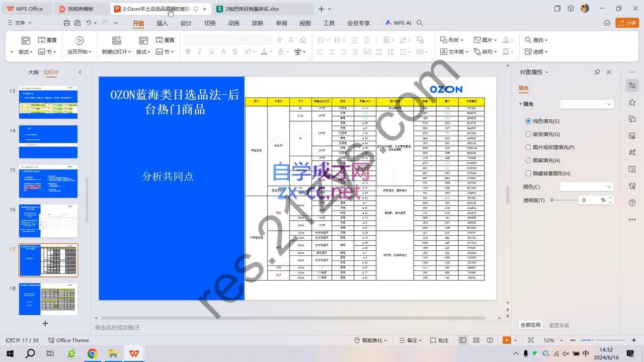
Task: Pin the Object Properties panel
Action: click(597, 72)
